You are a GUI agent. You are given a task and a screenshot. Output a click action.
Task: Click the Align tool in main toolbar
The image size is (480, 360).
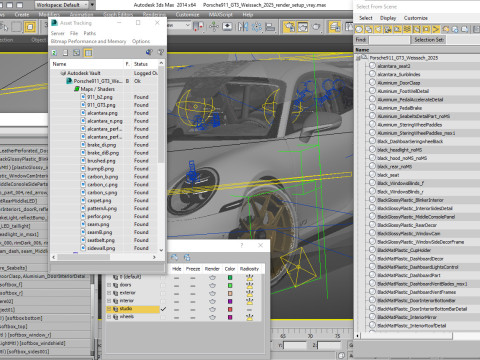pyautogui.click(x=269, y=27)
